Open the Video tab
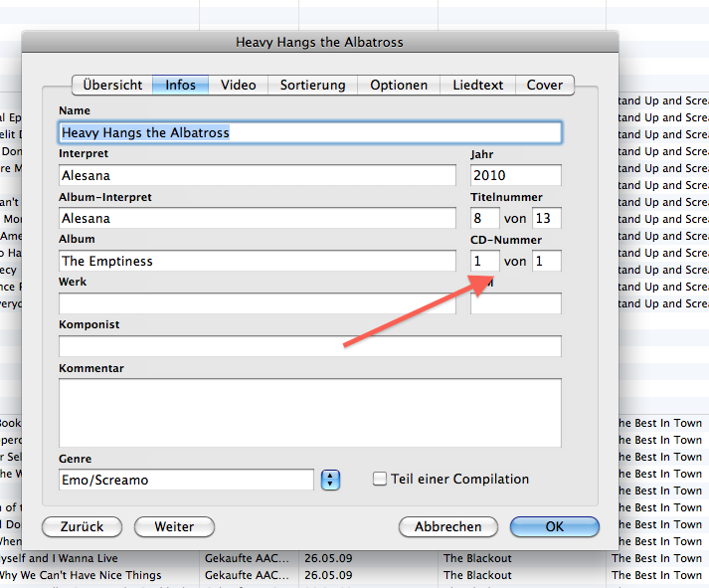Screen dimensions: 709x588 tap(239, 85)
